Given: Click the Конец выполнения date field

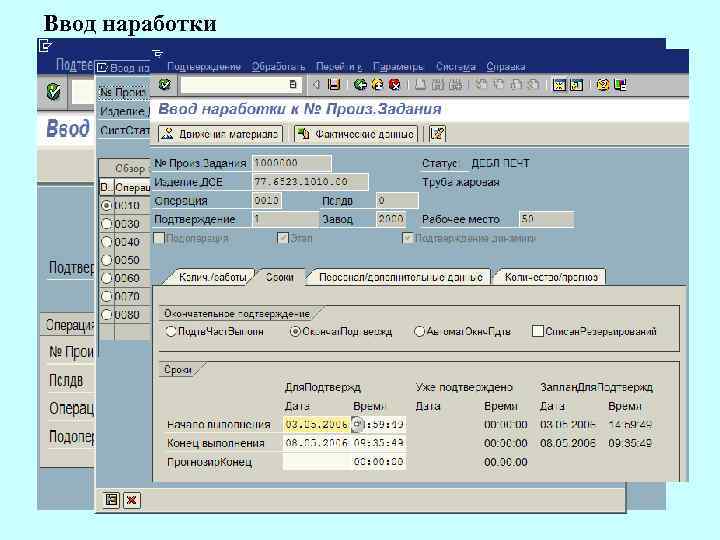Looking at the screenshot, I should [316, 443].
